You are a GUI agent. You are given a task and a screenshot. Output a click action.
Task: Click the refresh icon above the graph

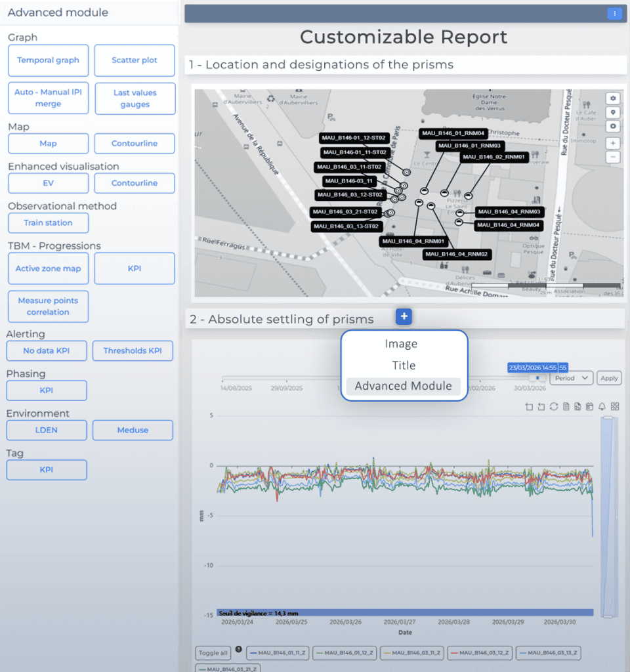click(x=554, y=406)
